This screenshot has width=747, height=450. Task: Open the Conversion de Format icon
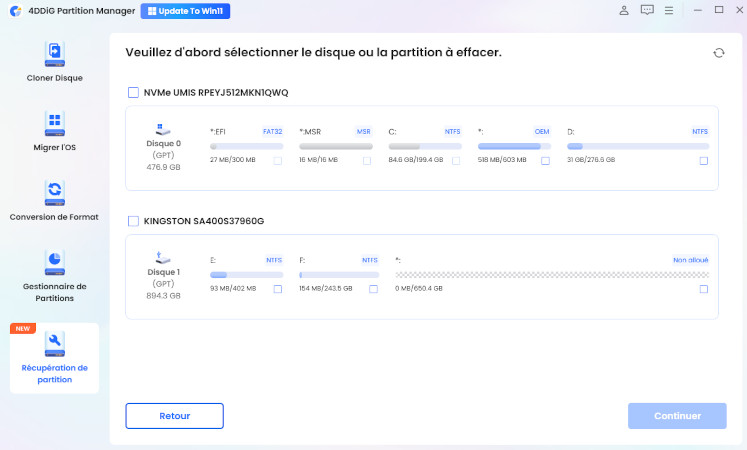55,193
